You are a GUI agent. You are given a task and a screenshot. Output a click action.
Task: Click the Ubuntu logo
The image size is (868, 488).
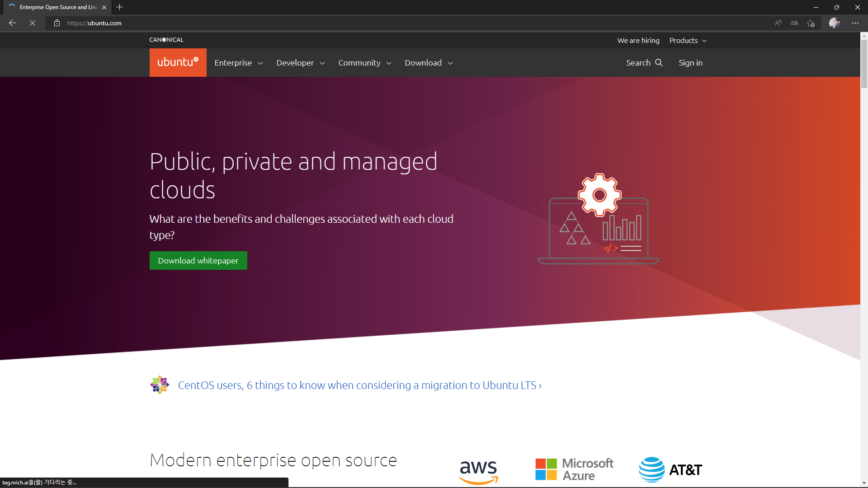click(x=178, y=62)
